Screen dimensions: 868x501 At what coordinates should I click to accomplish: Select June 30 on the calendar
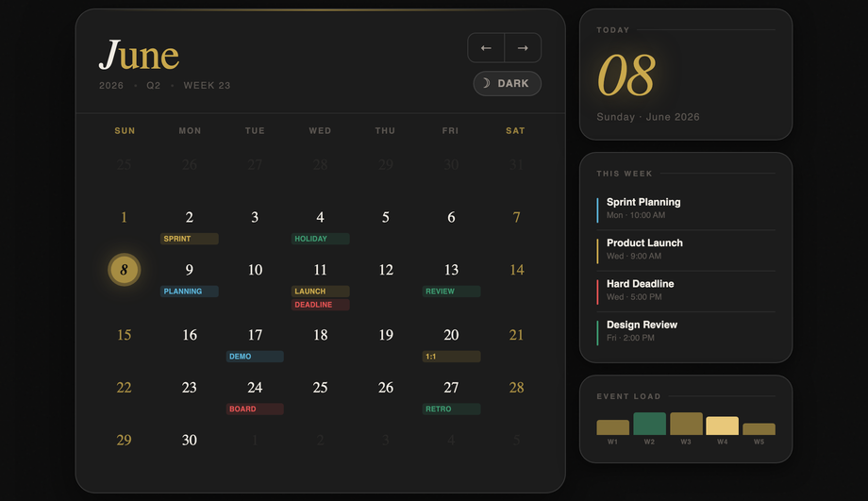click(190, 441)
